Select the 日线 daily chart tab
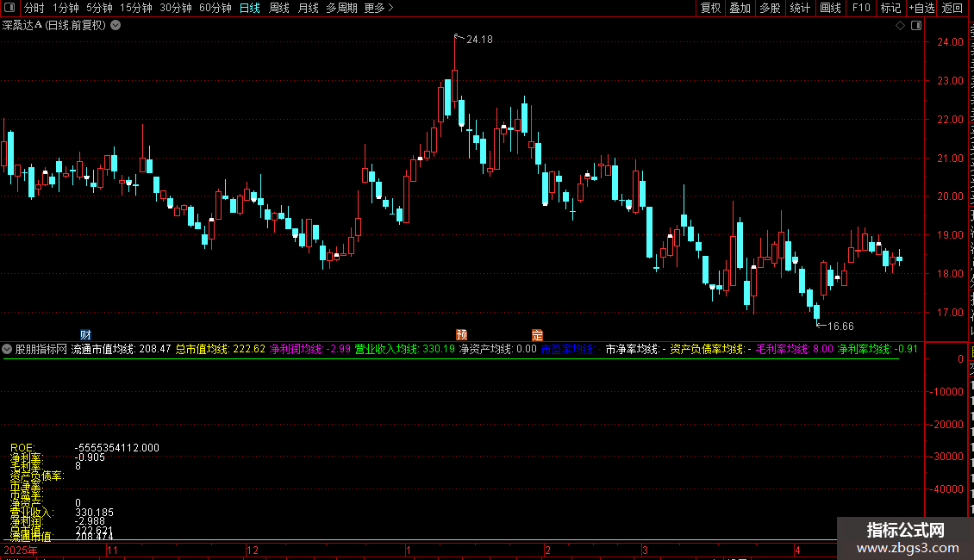 250,8
